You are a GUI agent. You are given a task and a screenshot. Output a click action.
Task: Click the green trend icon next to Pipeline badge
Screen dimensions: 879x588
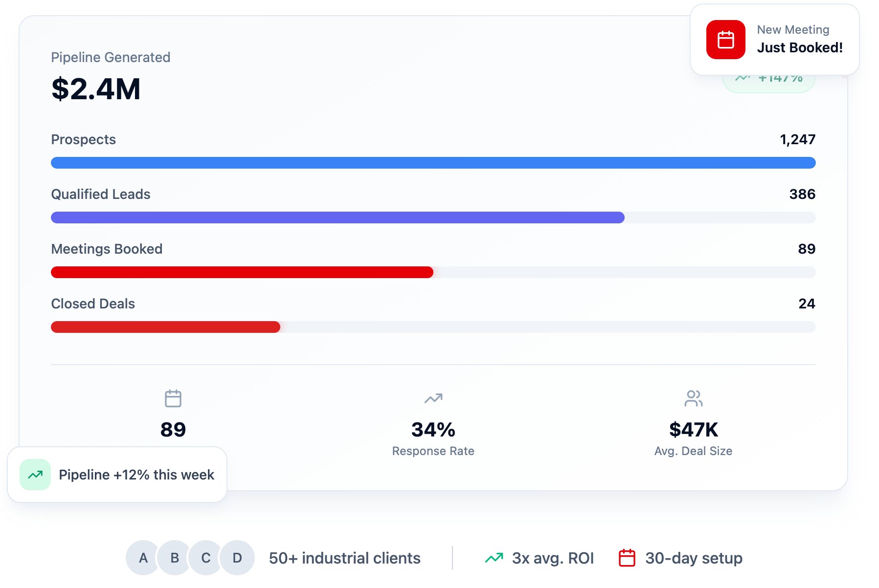(34, 474)
